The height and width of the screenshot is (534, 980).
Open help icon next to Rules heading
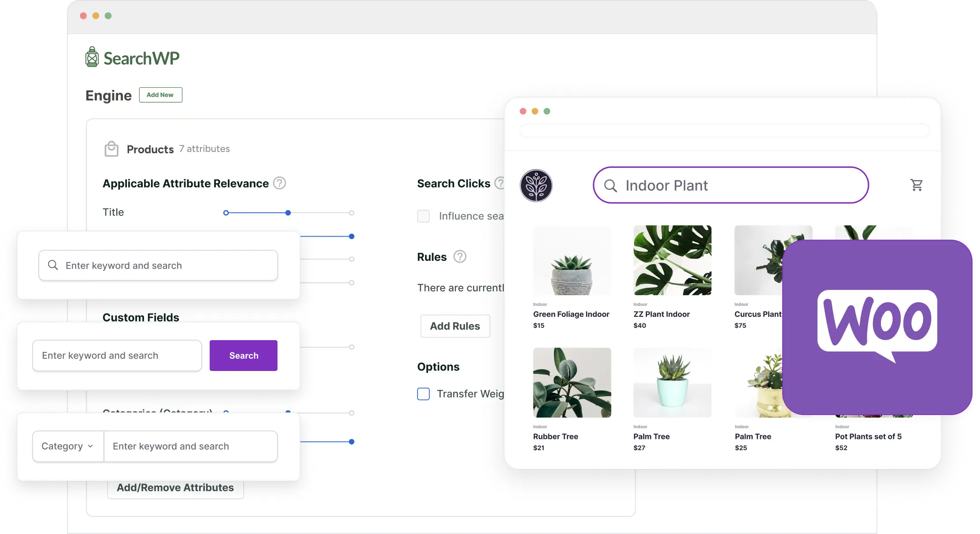pos(460,256)
